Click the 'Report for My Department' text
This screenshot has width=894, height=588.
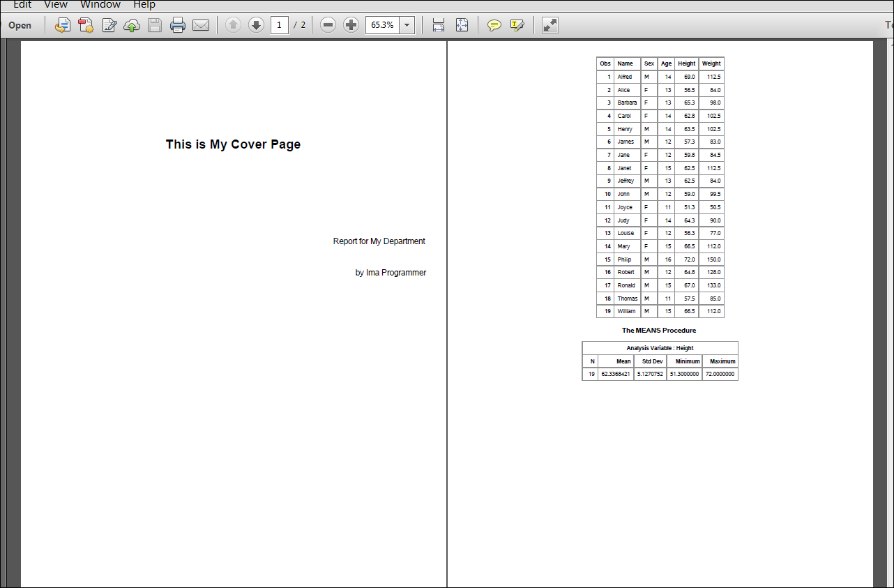379,241
